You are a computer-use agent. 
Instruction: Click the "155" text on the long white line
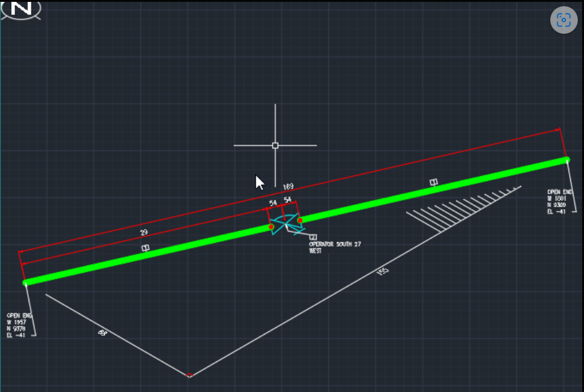(383, 272)
